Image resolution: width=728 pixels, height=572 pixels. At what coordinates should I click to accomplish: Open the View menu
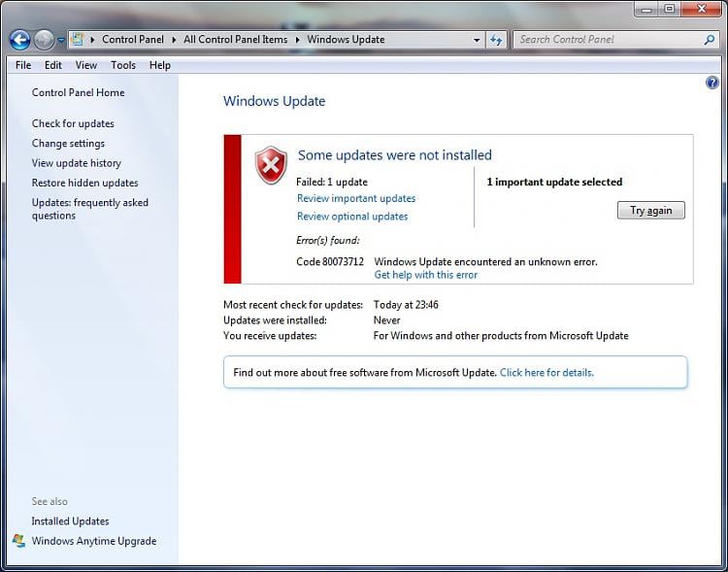point(86,65)
